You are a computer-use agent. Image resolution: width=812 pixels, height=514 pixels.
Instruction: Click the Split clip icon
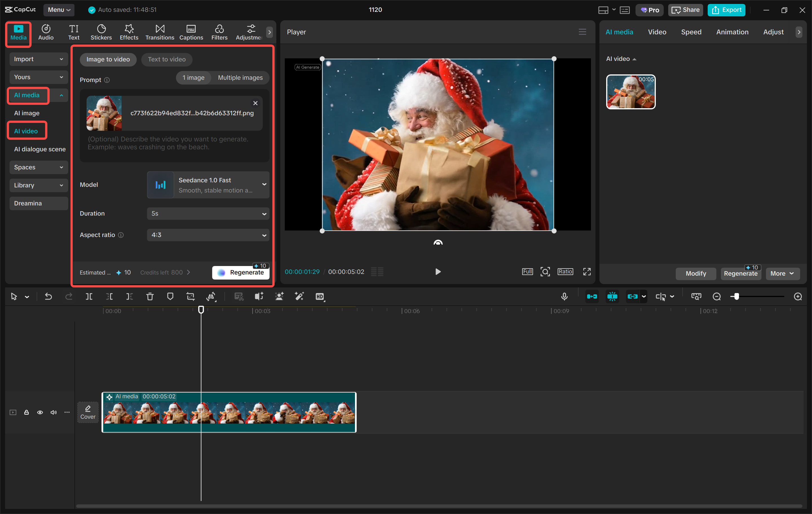pyautogui.click(x=89, y=297)
